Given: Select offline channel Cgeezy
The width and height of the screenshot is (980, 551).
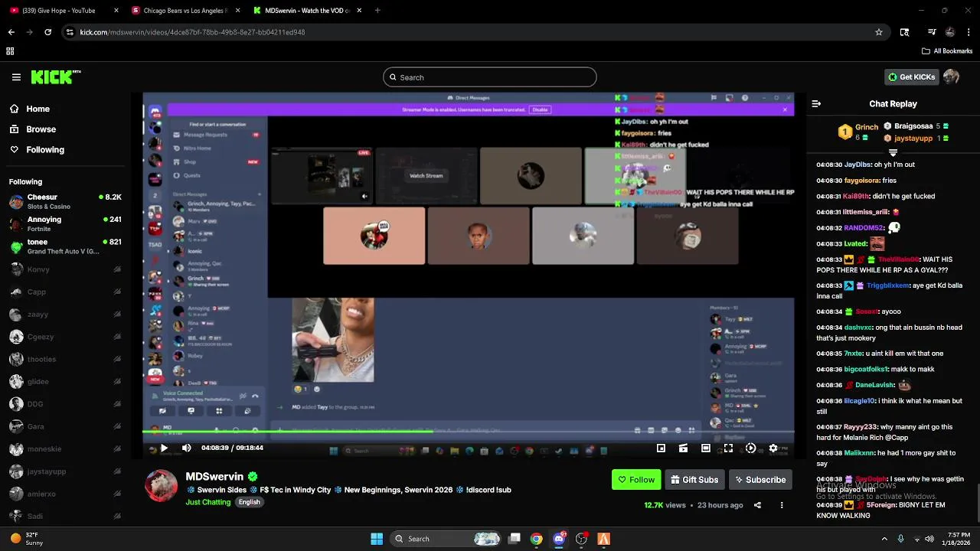Looking at the screenshot, I should 65,337.
